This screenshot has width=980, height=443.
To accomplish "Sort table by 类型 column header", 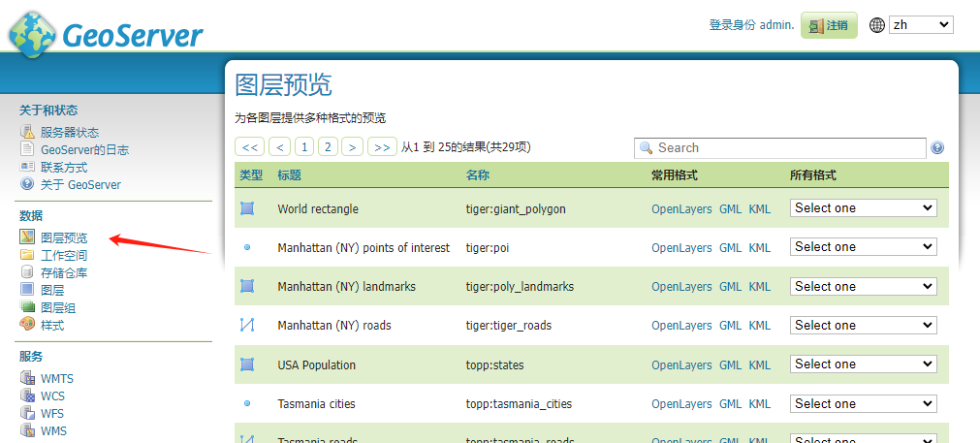I will coord(251,175).
